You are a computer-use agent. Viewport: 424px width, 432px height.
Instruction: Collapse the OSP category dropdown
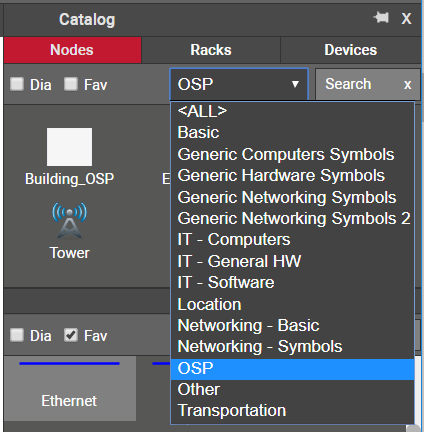pos(239,84)
